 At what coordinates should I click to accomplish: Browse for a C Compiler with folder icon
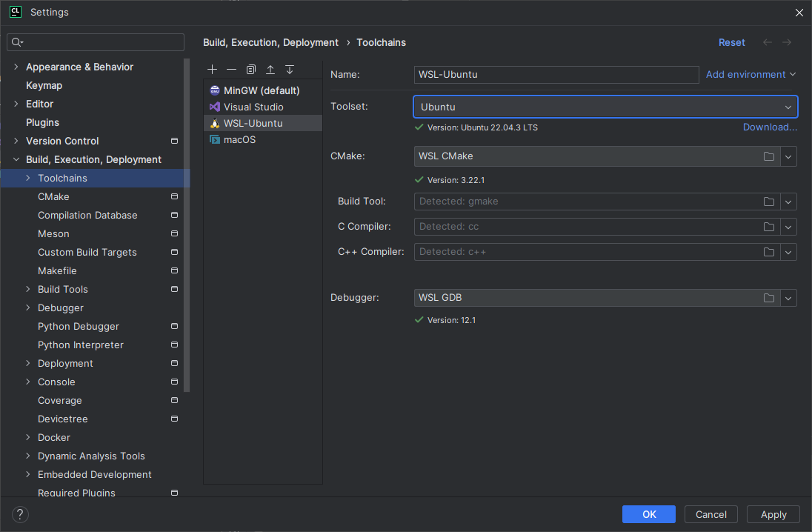pyautogui.click(x=769, y=227)
